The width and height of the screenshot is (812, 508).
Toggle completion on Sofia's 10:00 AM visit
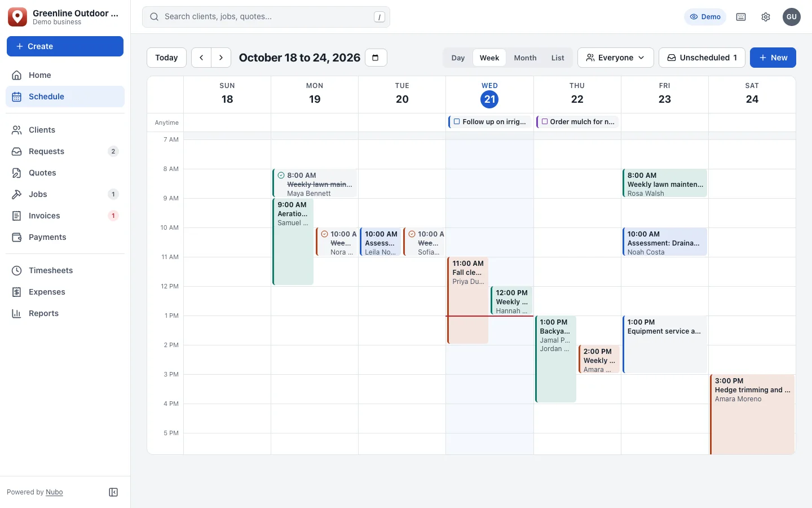coord(412,234)
